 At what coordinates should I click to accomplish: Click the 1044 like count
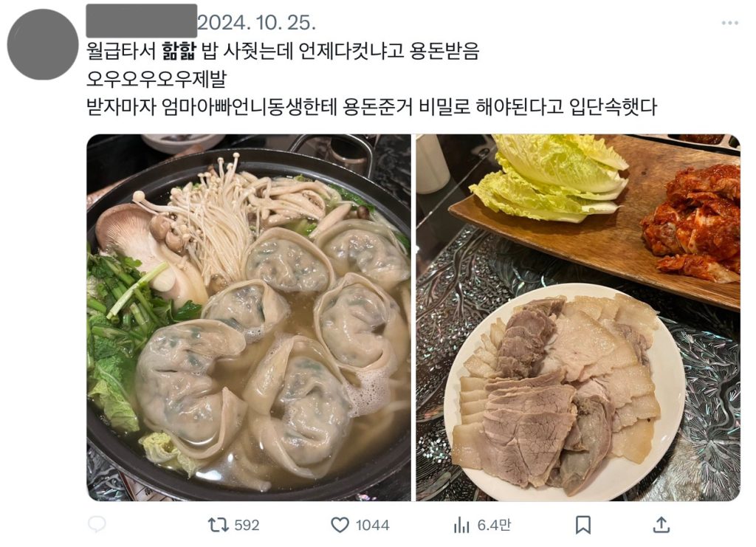pyautogui.click(x=372, y=525)
